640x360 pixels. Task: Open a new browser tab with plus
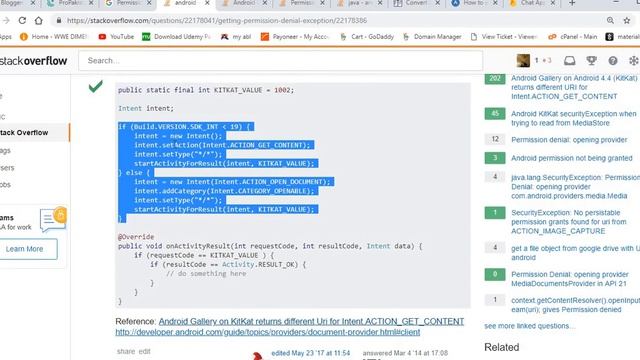point(572,3)
